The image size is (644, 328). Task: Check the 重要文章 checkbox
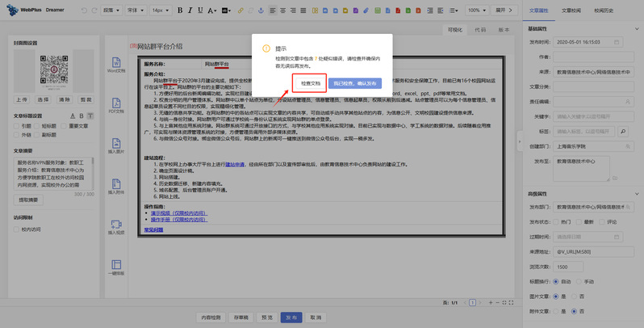64,126
